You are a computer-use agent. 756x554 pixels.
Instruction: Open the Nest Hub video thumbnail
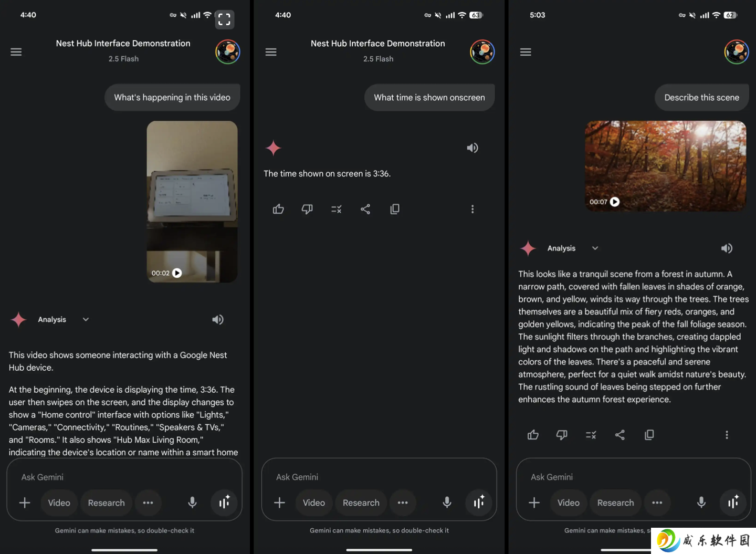tap(192, 202)
